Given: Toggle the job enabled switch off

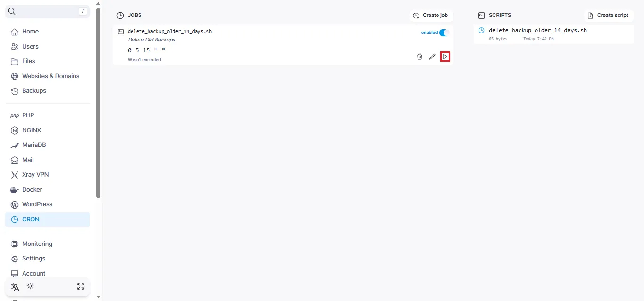Looking at the screenshot, I should 444,33.
